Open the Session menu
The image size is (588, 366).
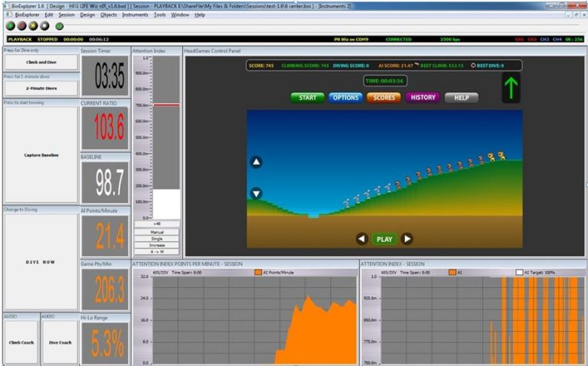click(67, 15)
